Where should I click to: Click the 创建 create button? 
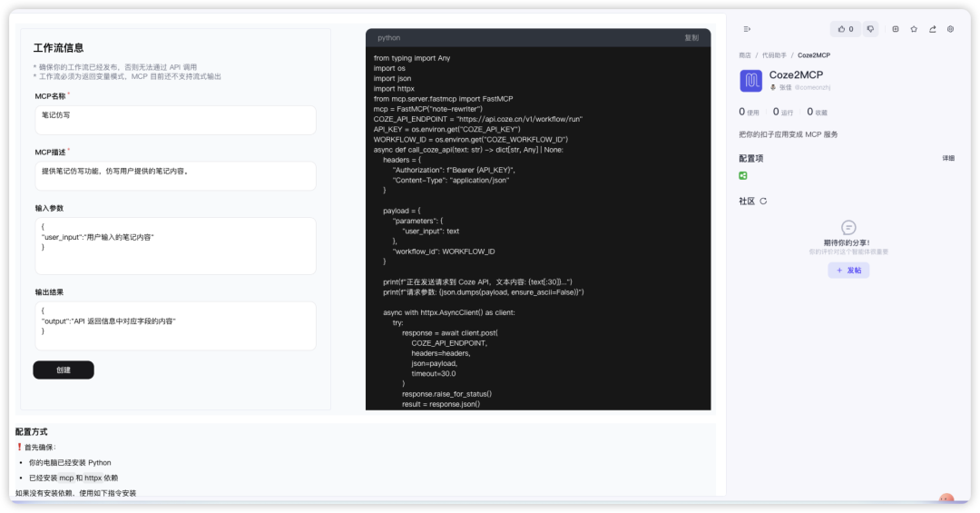tap(64, 370)
